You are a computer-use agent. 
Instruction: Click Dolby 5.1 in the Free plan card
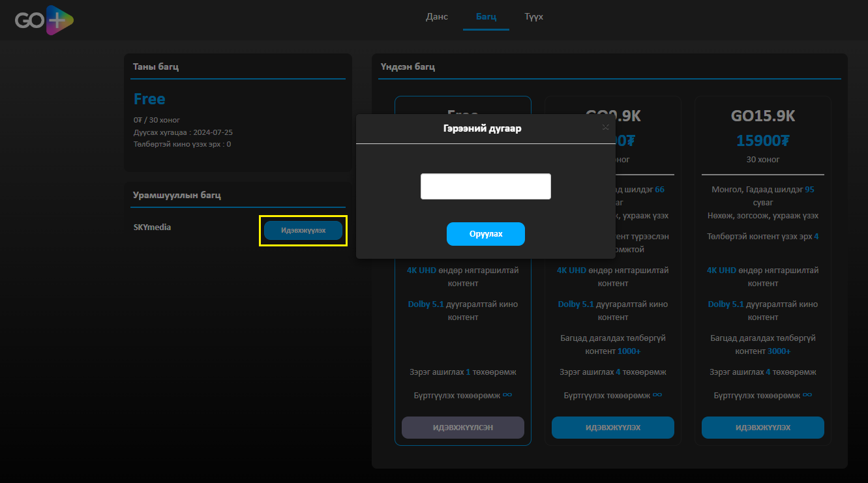pos(425,304)
